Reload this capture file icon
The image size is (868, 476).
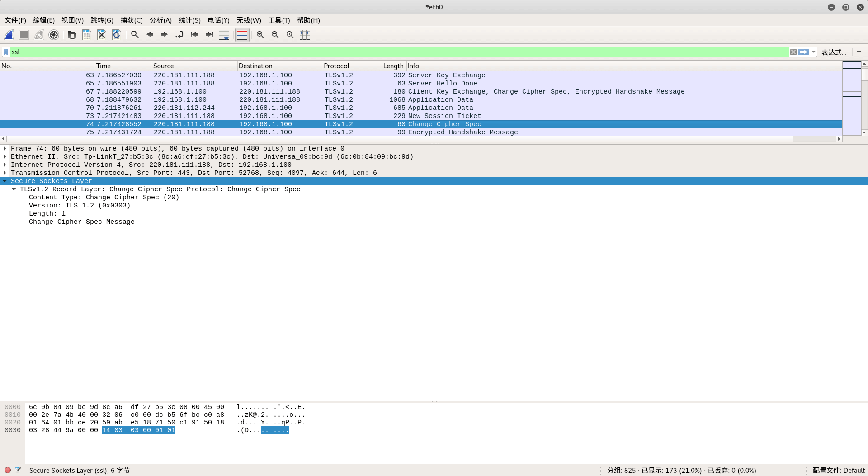pyautogui.click(x=117, y=35)
